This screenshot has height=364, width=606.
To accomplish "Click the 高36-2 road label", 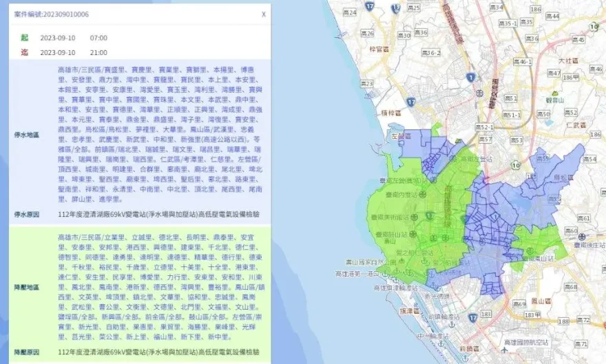I will coord(431,52).
